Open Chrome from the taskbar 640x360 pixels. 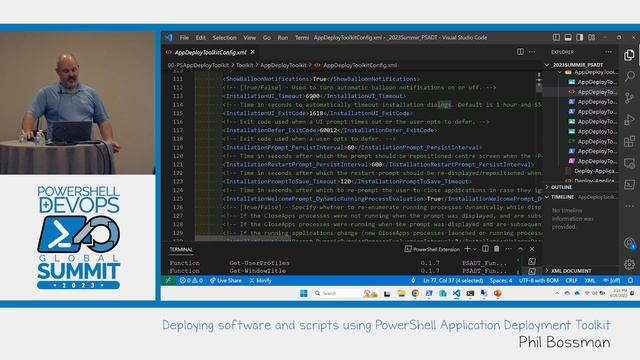(415, 293)
